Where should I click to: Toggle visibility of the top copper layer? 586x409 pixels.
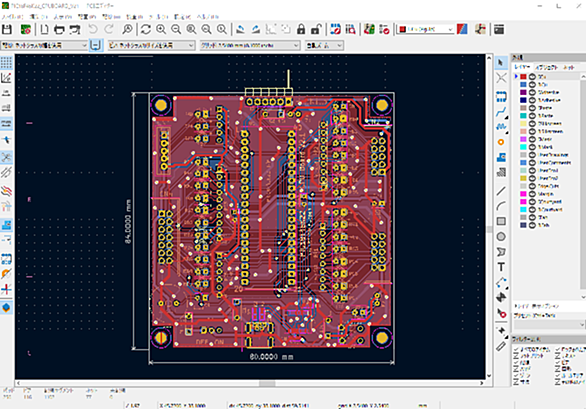[532, 77]
